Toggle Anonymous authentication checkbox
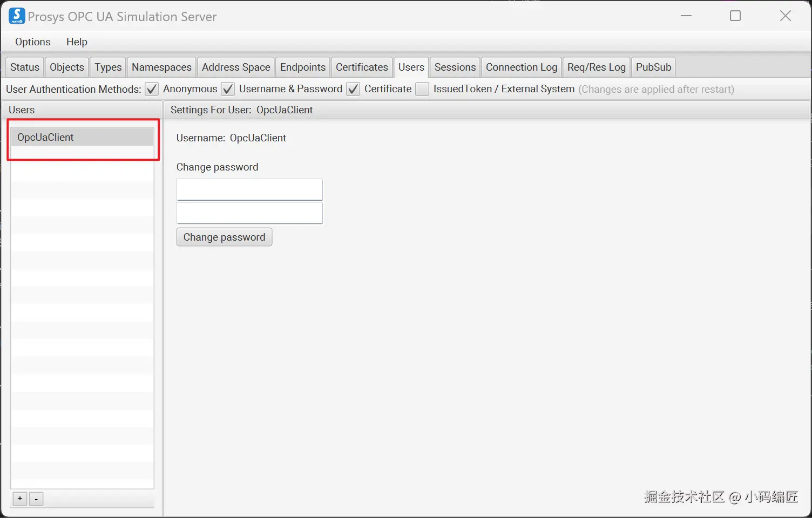The image size is (812, 518). point(152,89)
